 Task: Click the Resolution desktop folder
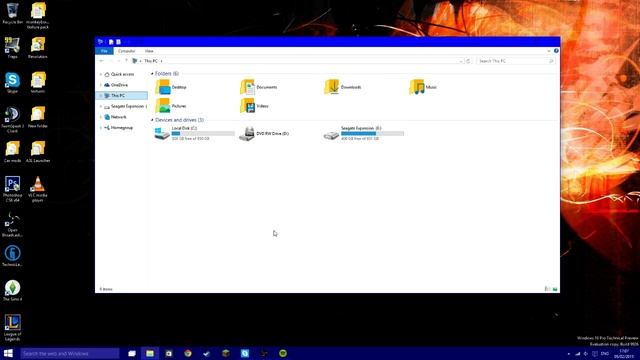38,48
